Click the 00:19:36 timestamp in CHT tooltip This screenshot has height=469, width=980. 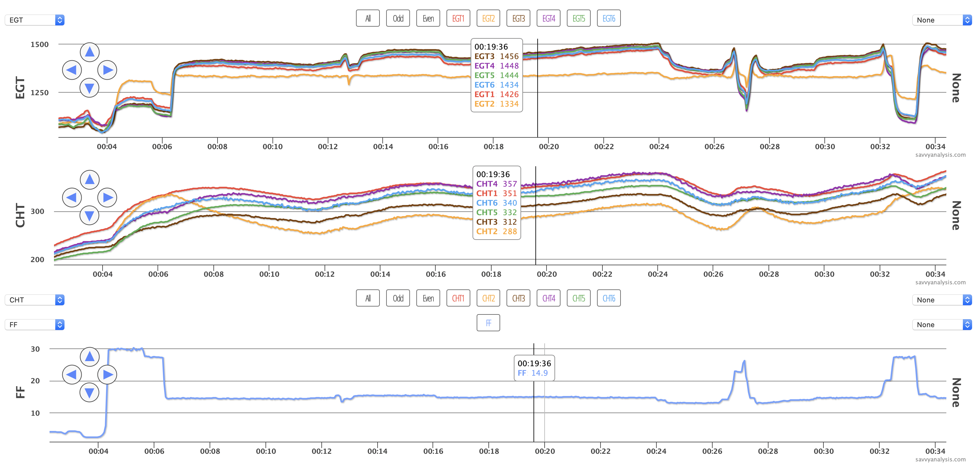pos(493,174)
